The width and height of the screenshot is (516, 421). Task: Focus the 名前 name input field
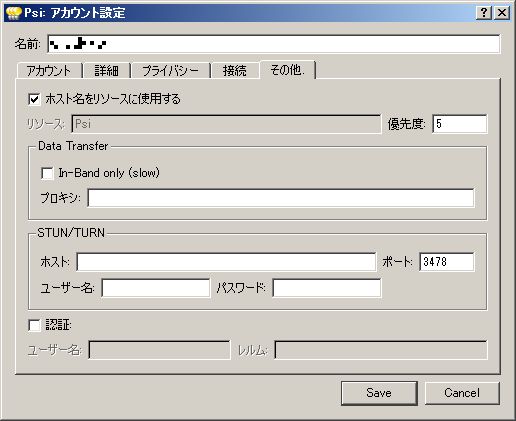[x=274, y=44]
